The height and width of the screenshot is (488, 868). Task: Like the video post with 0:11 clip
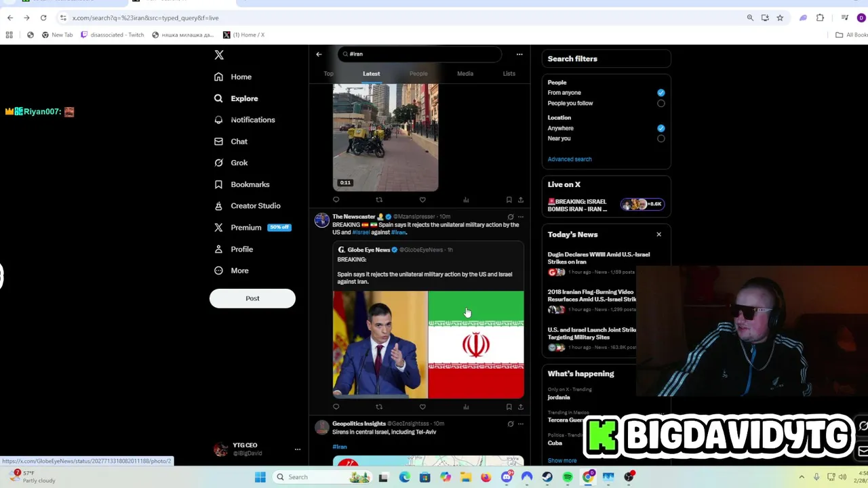(x=422, y=200)
